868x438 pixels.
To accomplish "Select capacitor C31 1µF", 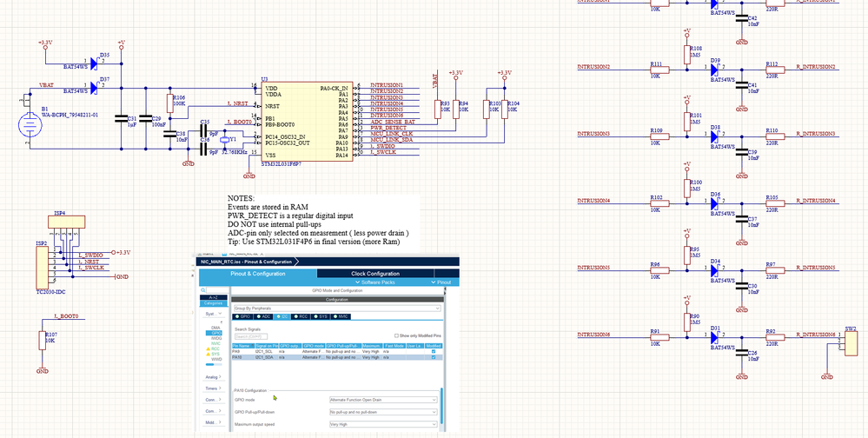I will tap(122, 118).
